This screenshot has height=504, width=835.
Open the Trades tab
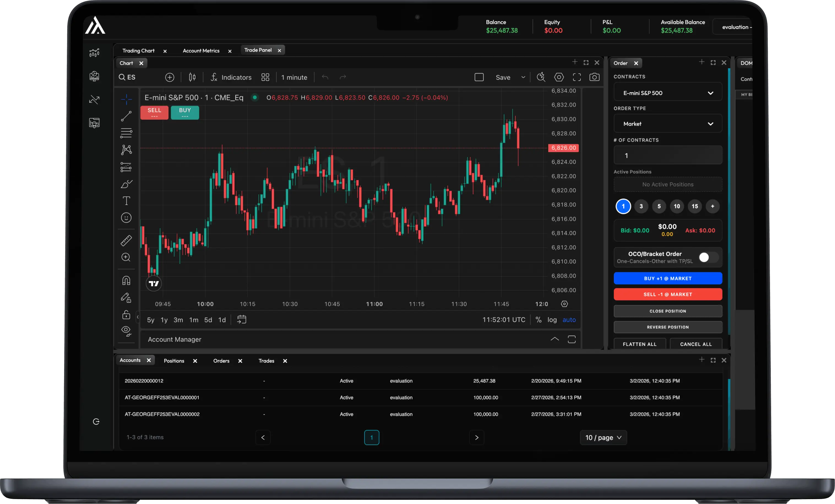point(266,361)
